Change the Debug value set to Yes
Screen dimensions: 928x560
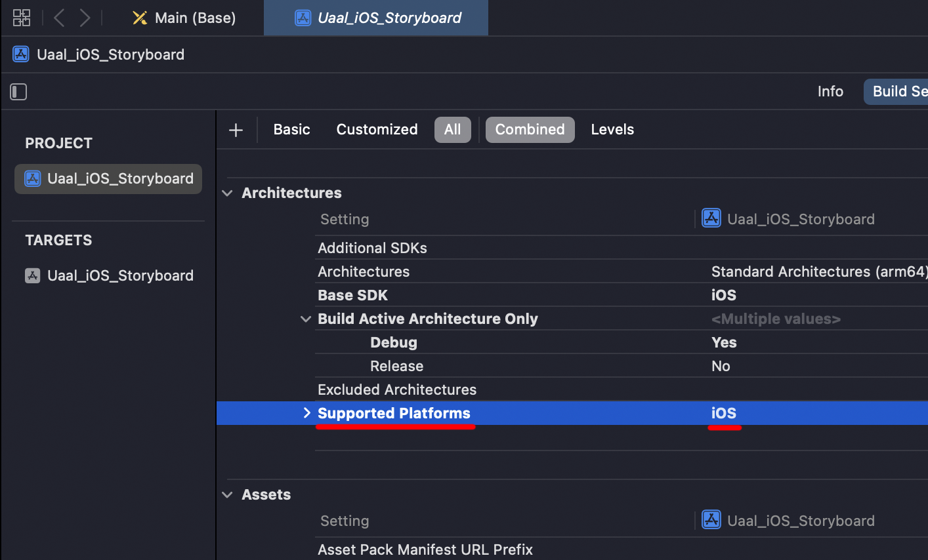(724, 342)
